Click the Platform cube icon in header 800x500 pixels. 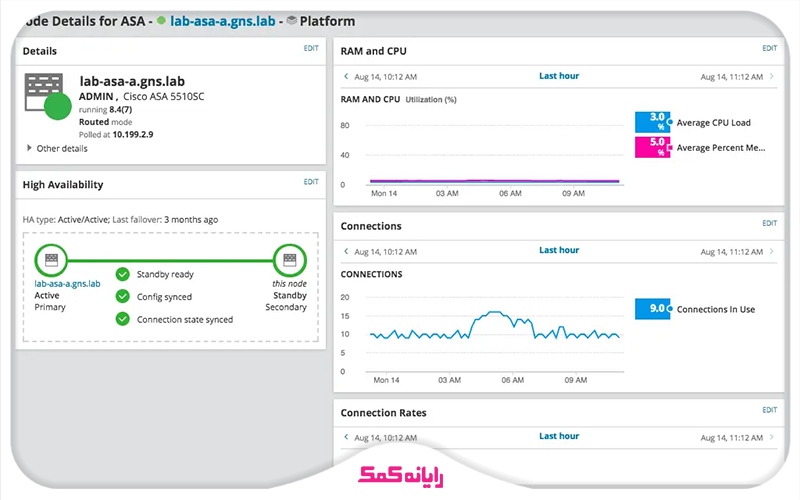[291, 21]
